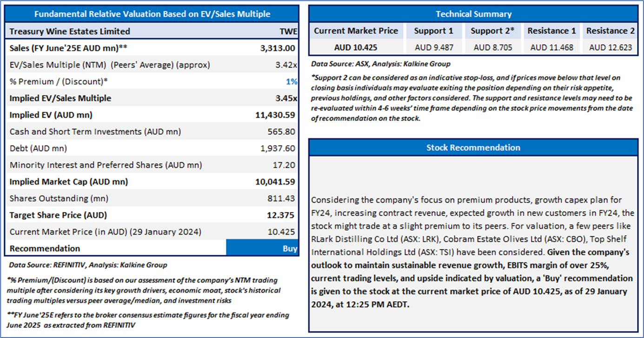This screenshot has height=338, width=644.
Task: Select the 1% premium value
Action: coord(291,81)
